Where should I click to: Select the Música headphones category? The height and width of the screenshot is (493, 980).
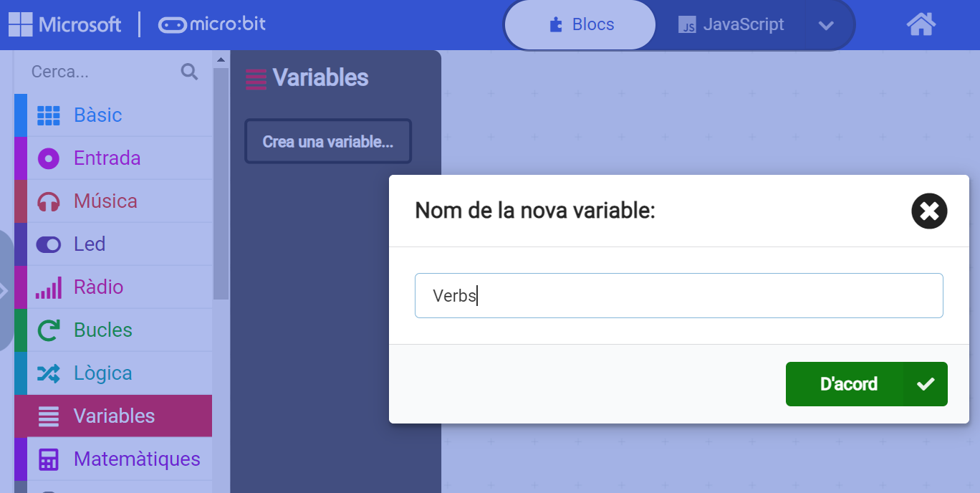point(105,201)
